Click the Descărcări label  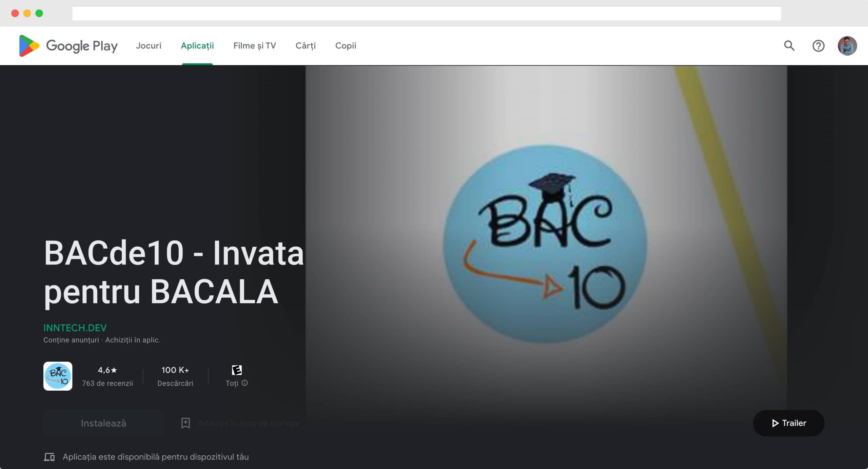[x=175, y=383]
